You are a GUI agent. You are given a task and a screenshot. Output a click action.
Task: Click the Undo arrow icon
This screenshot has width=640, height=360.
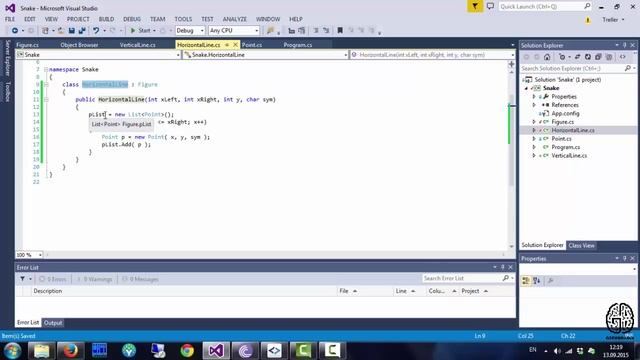tap(96, 31)
